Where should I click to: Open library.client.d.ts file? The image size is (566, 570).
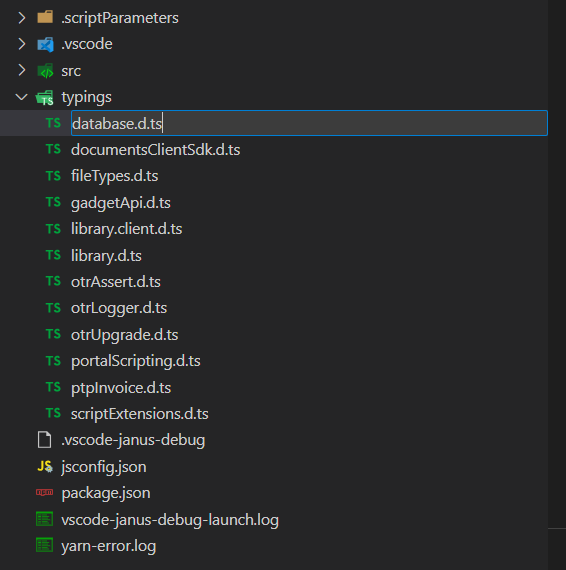127,229
